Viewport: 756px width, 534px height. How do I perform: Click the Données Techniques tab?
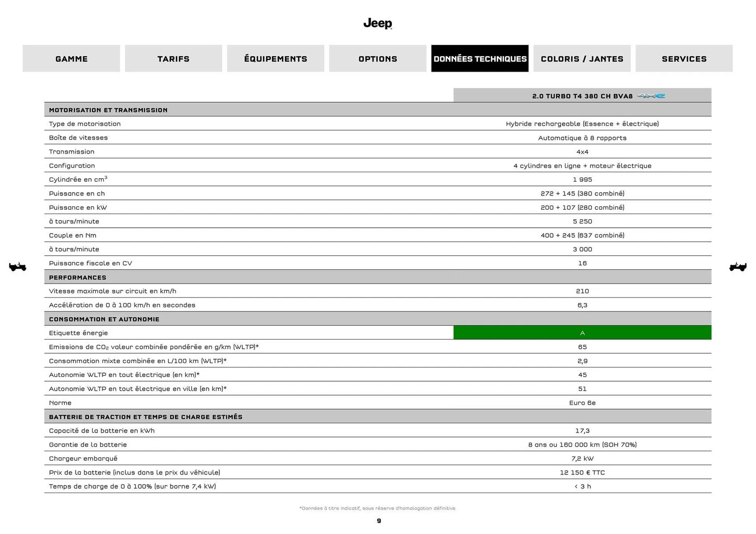click(x=480, y=59)
